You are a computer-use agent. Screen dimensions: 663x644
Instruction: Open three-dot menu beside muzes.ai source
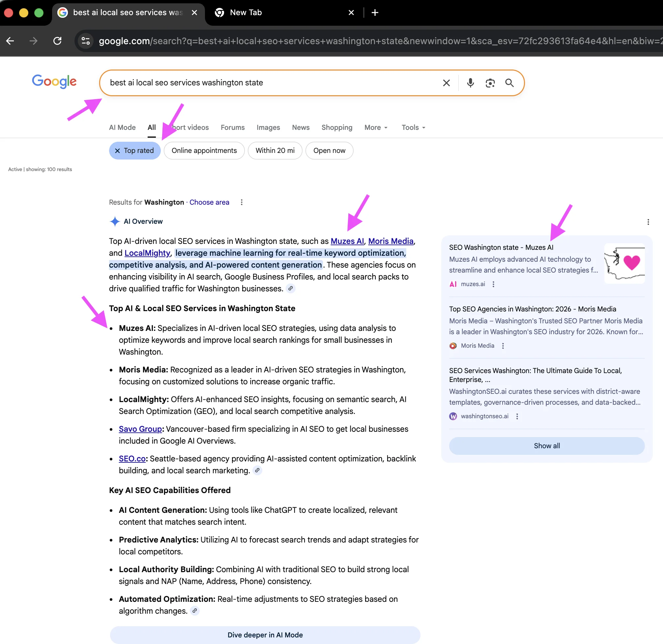493,284
